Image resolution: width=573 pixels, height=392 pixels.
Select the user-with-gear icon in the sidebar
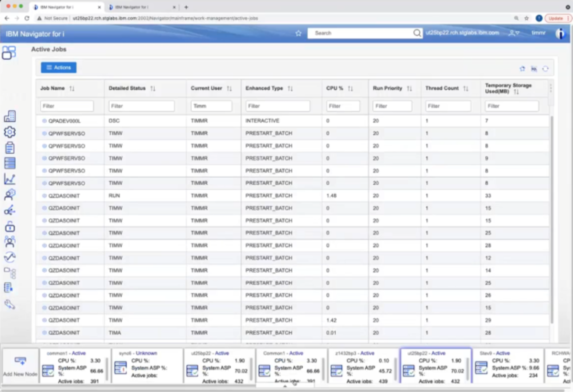(10, 194)
